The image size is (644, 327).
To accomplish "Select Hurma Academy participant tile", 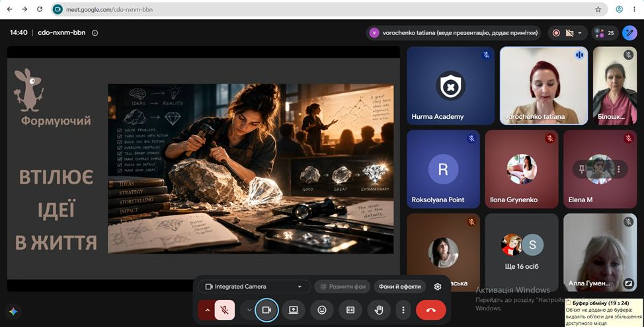I will 450,85.
